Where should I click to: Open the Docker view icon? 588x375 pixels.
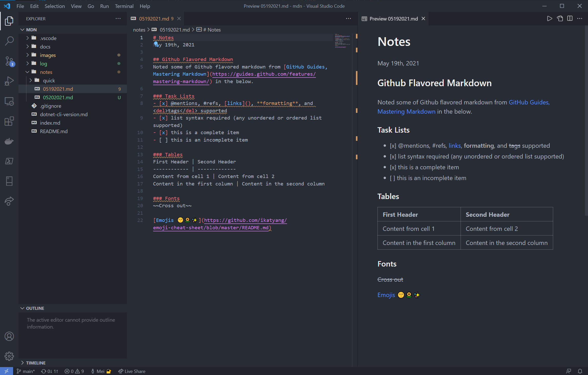[9, 141]
